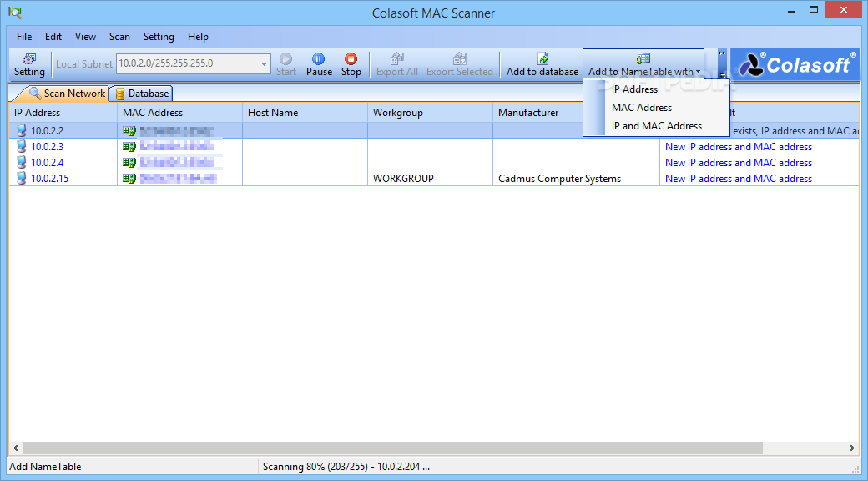The width and height of the screenshot is (868, 481).
Task: Maximize the Colasoft MAC Scanner window
Action: coord(813,10)
